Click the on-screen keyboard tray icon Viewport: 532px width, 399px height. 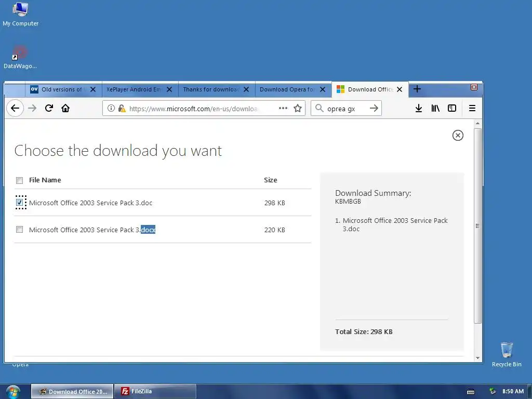(471, 392)
